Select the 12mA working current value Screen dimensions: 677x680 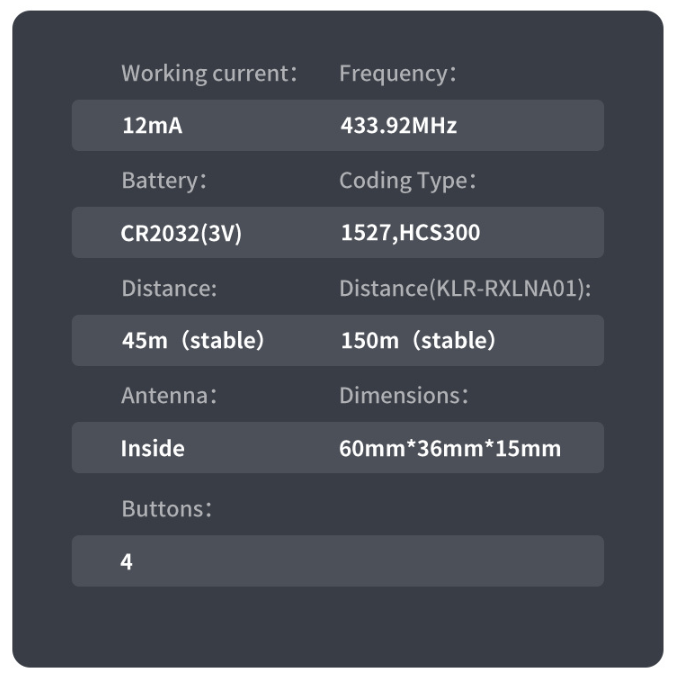point(151,126)
